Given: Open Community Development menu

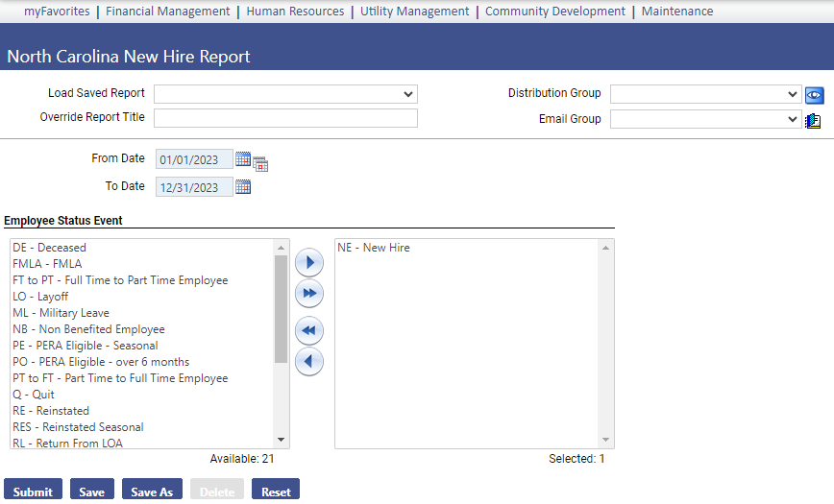Looking at the screenshot, I should (555, 12).
